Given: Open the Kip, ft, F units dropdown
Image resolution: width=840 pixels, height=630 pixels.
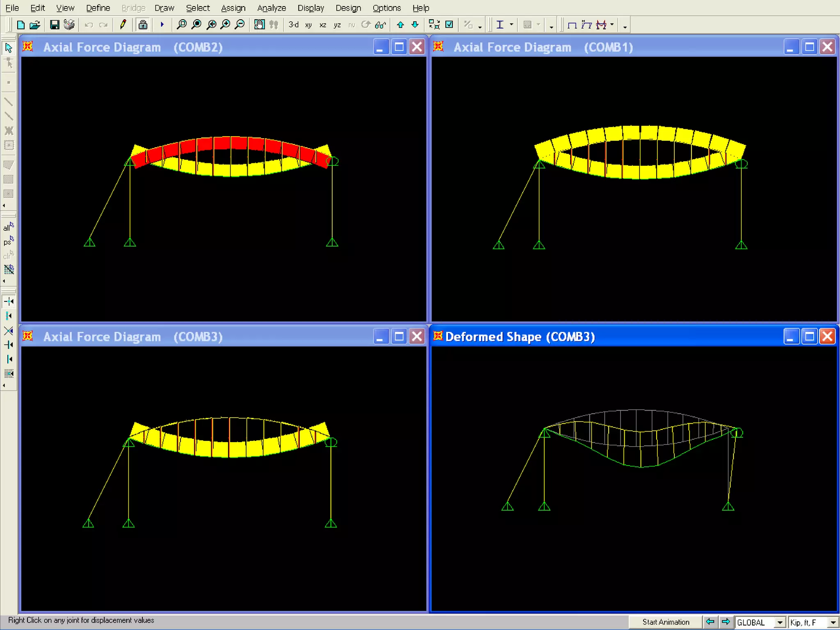Looking at the screenshot, I should tap(833, 622).
